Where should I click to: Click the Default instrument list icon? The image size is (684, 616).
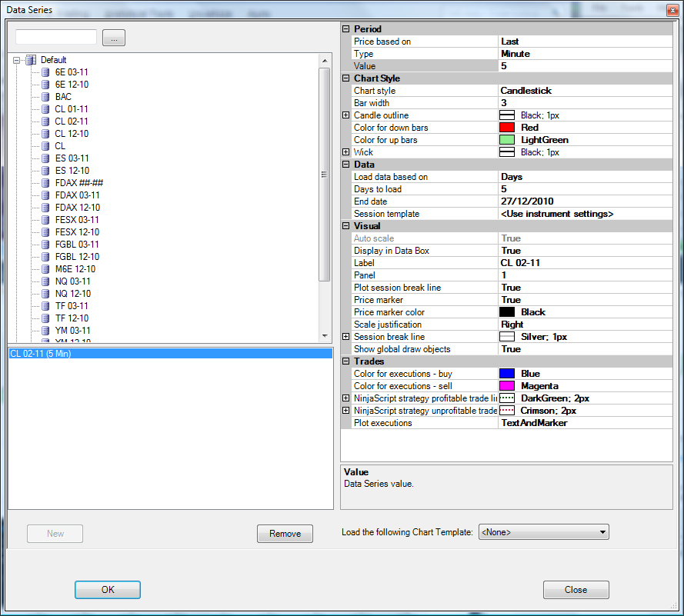pos(31,60)
